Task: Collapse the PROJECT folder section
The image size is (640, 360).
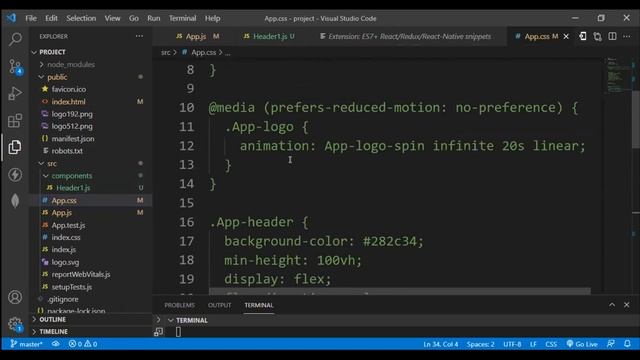Action: pos(34,52)
